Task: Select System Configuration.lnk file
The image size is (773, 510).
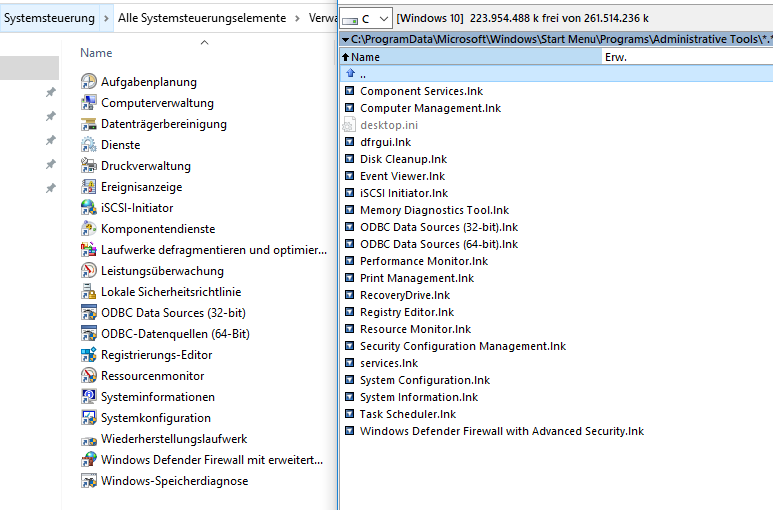Action: coord(425,380)
